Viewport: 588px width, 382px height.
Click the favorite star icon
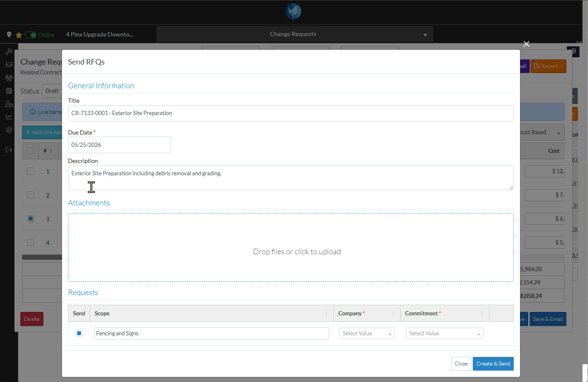click(19, 35)
